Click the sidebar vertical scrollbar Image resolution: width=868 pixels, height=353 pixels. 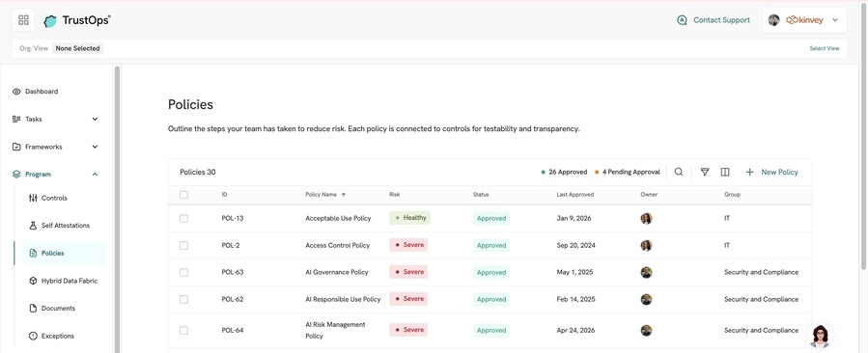click(117, 209)
